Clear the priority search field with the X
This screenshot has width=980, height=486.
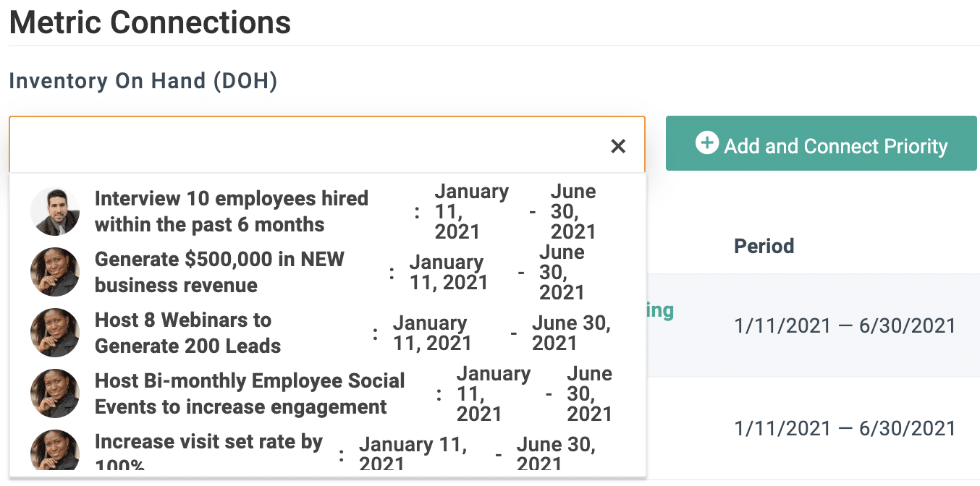tap(618, 146)
